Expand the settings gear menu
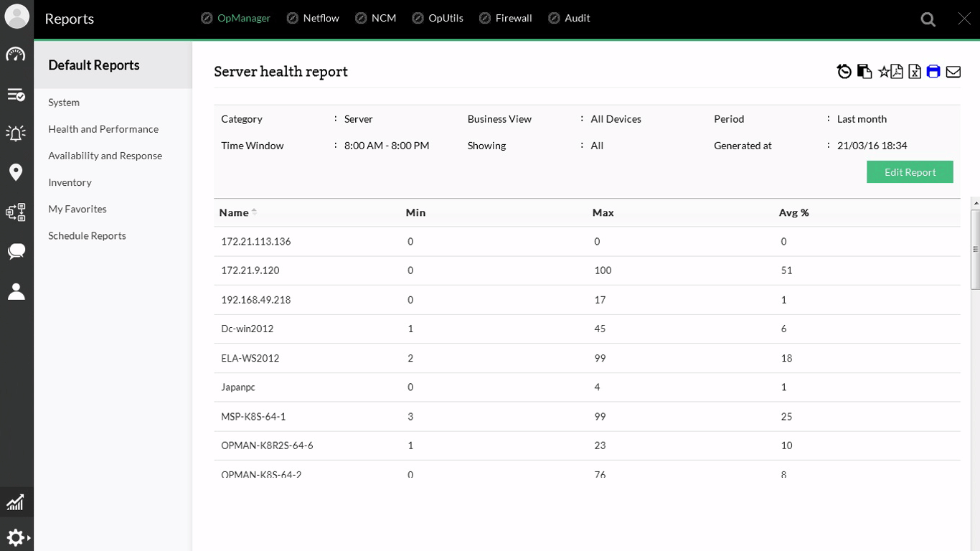The width and height of the screenshot is (980, 551). [17, 537]
